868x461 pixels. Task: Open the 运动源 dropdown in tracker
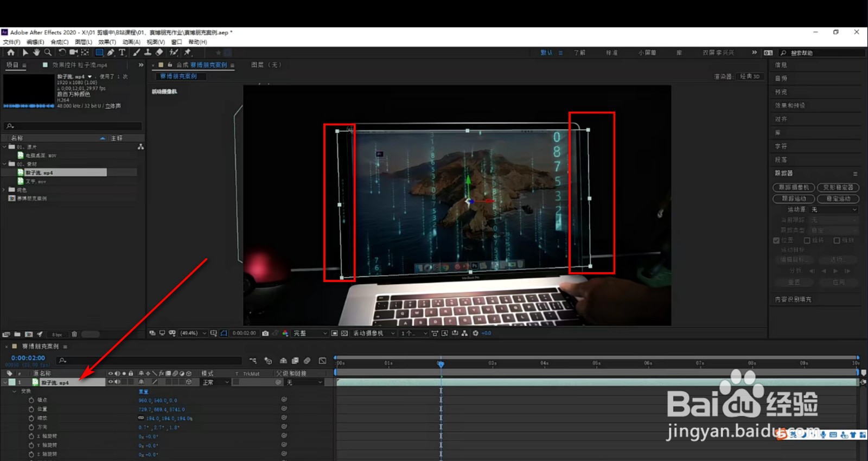tap(834, 209)
